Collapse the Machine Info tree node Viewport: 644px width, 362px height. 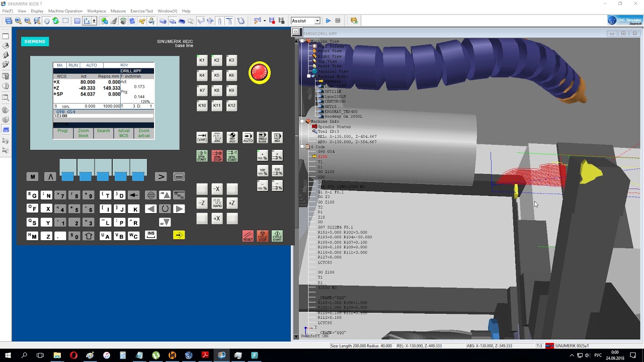[x=302, y=122]
